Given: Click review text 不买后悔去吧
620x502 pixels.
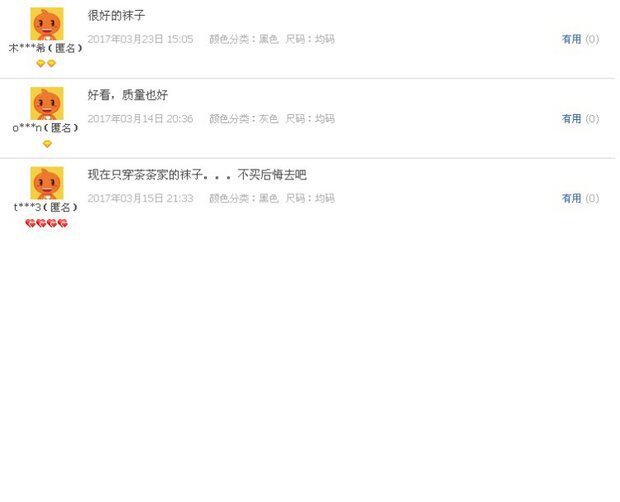Looking at the screenshot, I should [x=272, y=174].
